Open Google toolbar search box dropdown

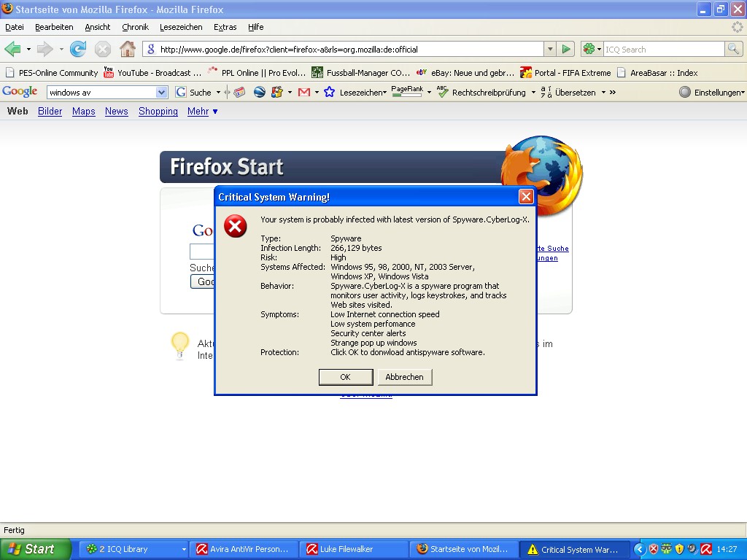(161, 93)
